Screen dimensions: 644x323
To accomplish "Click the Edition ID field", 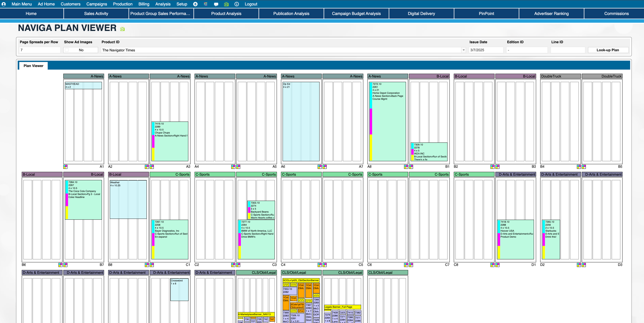I will click(x=527, y=50).
